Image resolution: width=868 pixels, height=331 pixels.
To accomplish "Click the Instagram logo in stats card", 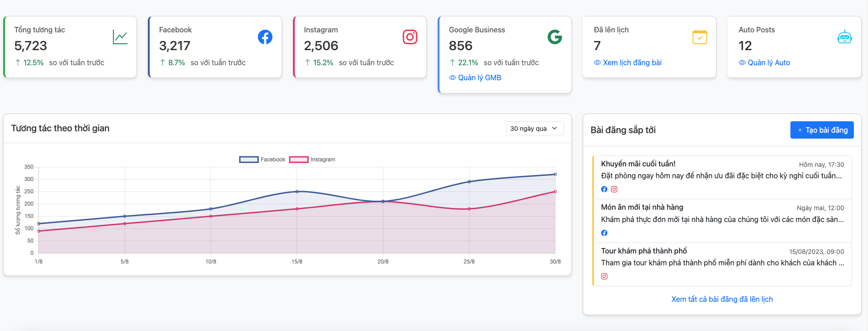I will [410, 37].
